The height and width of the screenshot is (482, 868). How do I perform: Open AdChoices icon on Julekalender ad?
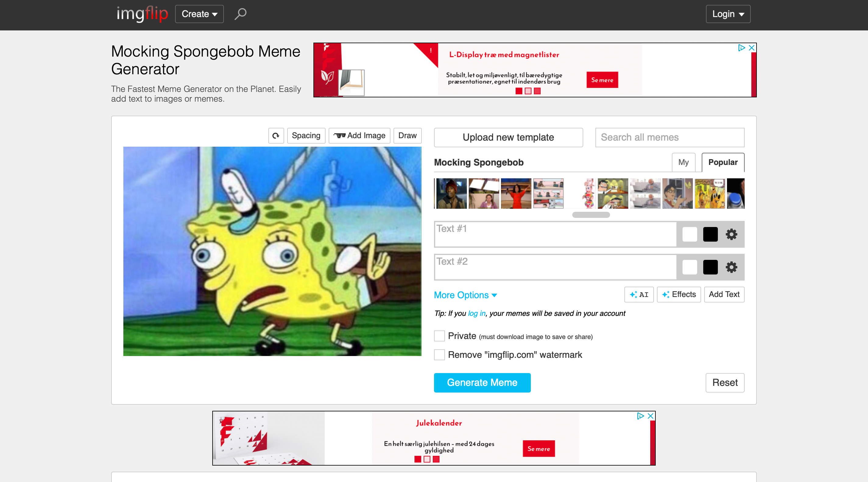click(640, 416)
